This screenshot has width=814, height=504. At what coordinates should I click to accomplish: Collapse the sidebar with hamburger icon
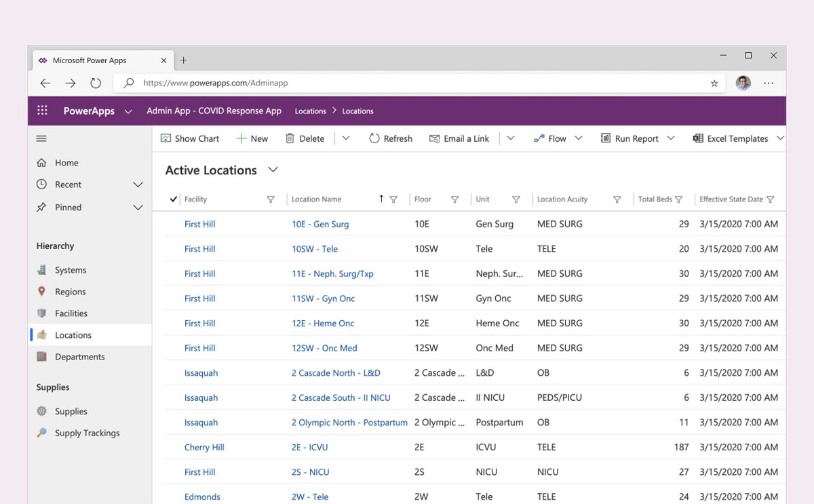(41, 138)
